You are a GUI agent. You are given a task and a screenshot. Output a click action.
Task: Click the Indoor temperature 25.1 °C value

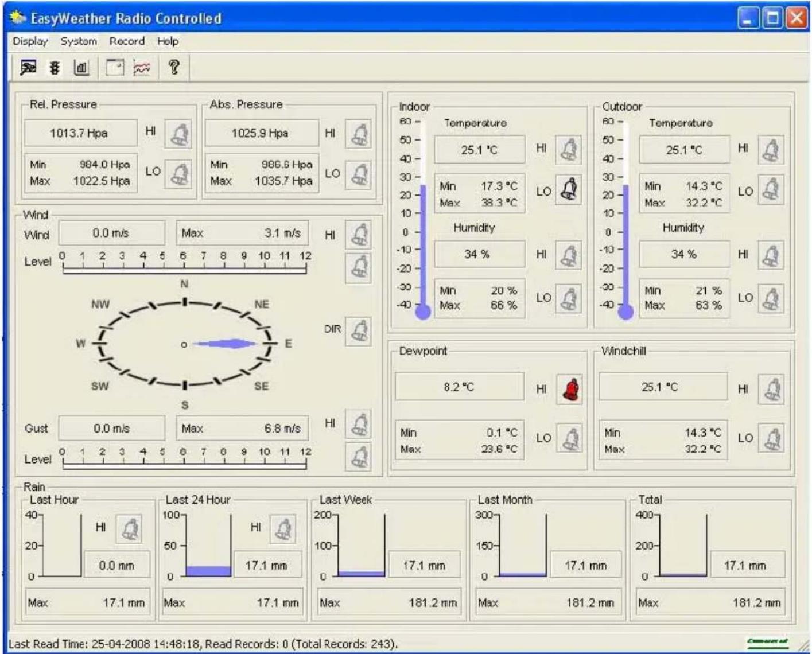[479, 150]
